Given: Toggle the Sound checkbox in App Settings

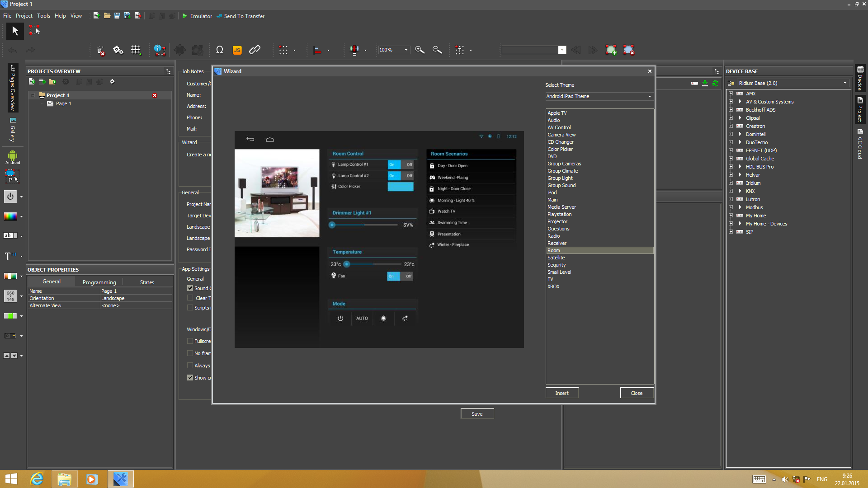Looking at the screenshot, I should [190, 288].
